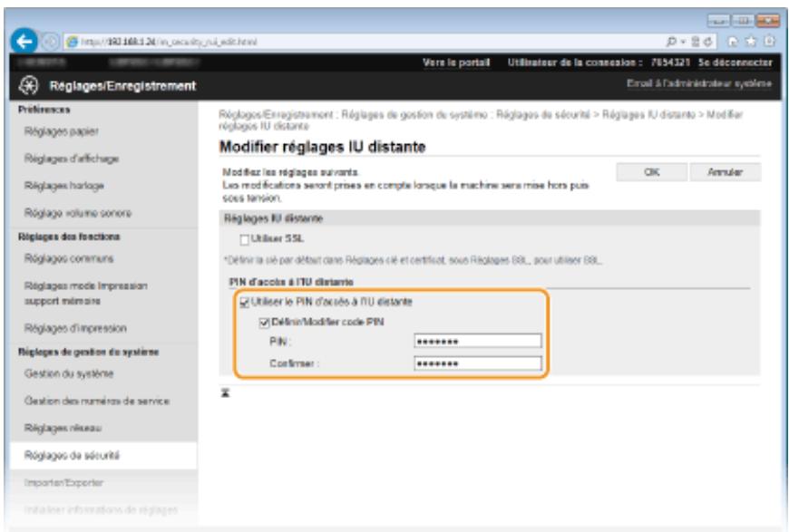Open Réglages d'impression in the sidebar
The width and height of the screenshot is (789, 532).
click(75, 328)
